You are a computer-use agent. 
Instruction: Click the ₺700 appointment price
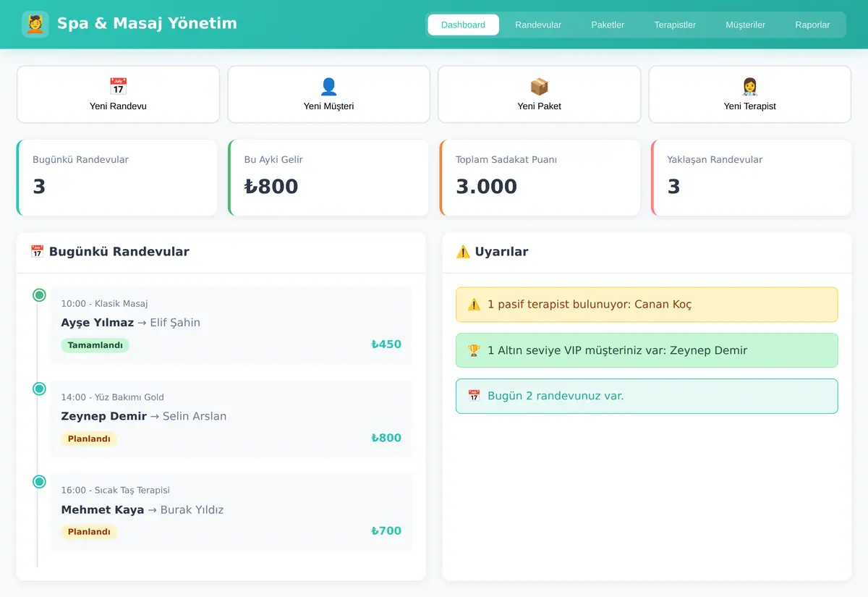386,530
